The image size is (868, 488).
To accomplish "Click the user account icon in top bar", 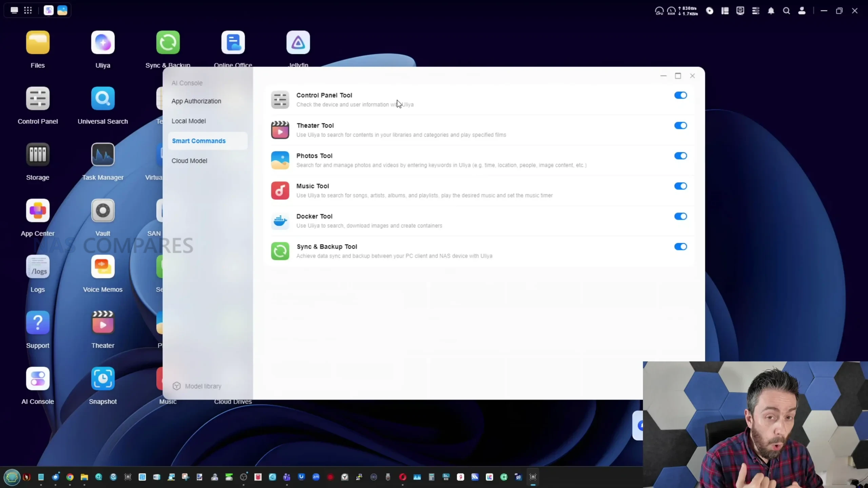I will click(x=802, y=11).
